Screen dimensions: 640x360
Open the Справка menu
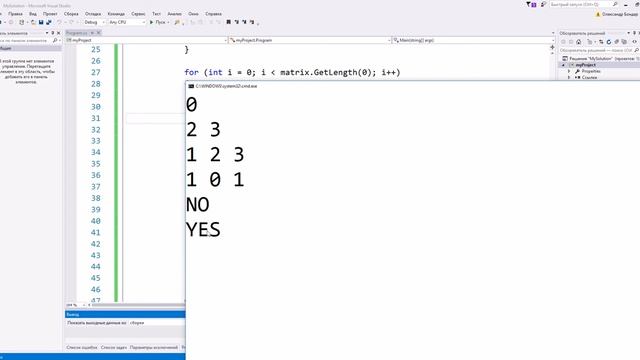pyautogui.click(x=213, y=14)
